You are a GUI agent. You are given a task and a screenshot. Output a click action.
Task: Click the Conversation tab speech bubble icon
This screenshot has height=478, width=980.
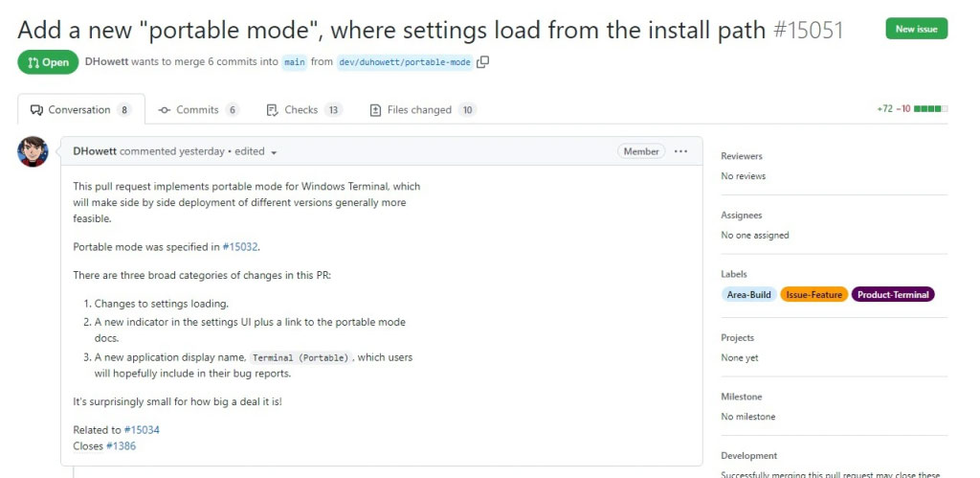click(36, 110)
